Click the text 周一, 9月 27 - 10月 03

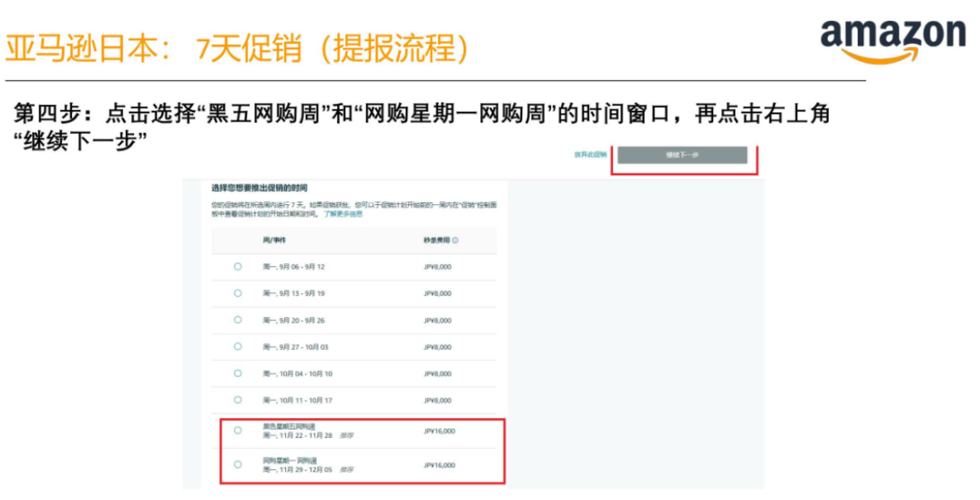coord(296,347)
